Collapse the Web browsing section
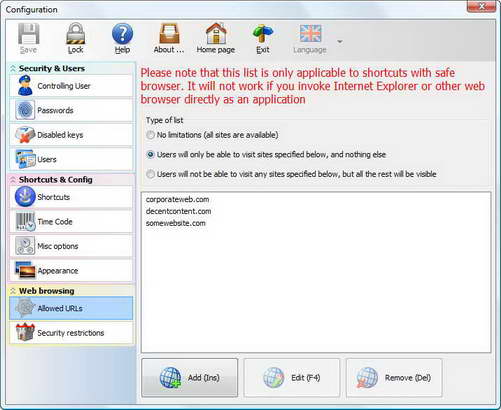501x410 pixels. click(13, 291)
